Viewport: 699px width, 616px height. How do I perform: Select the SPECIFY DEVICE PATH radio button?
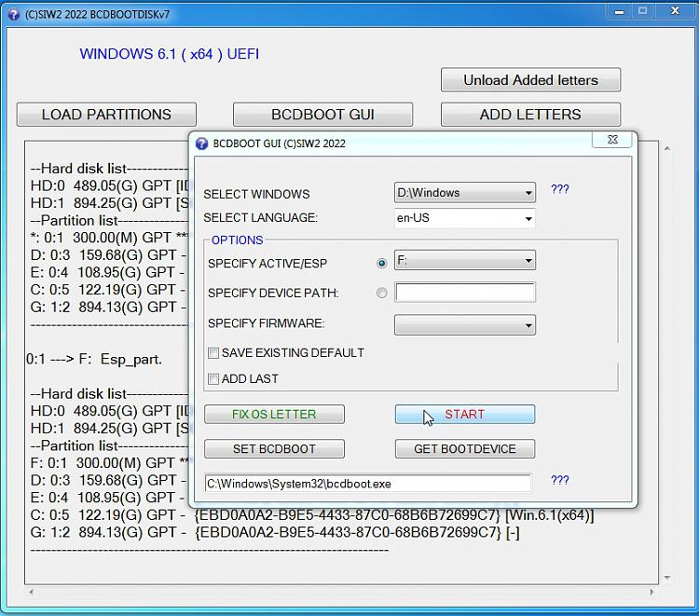(x=381, y=293)
